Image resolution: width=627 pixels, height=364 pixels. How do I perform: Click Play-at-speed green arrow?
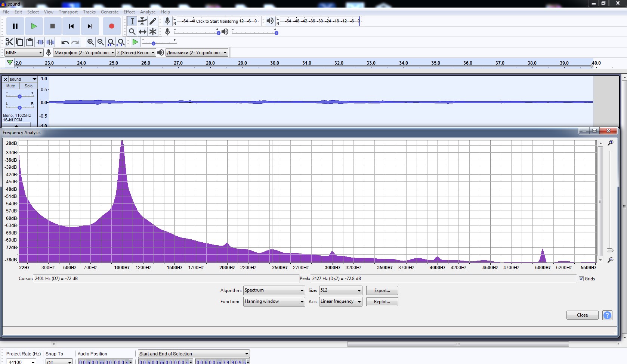(x=135, y=42)
